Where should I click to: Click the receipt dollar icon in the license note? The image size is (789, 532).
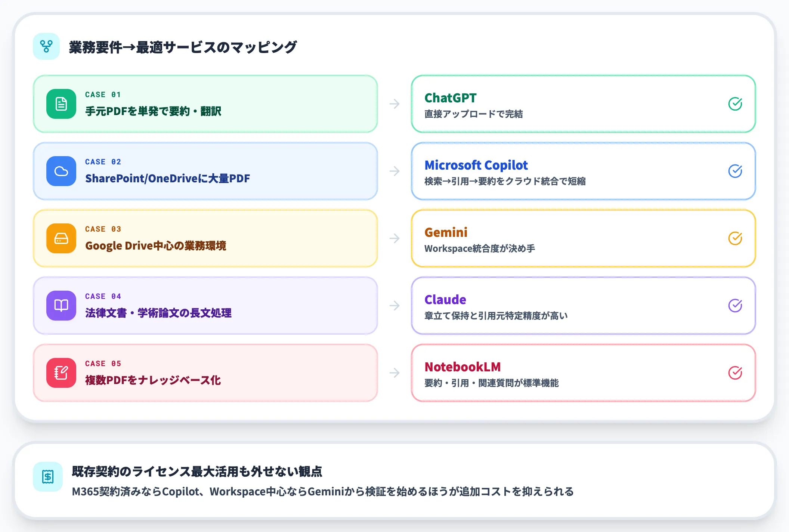coord(48,476)
